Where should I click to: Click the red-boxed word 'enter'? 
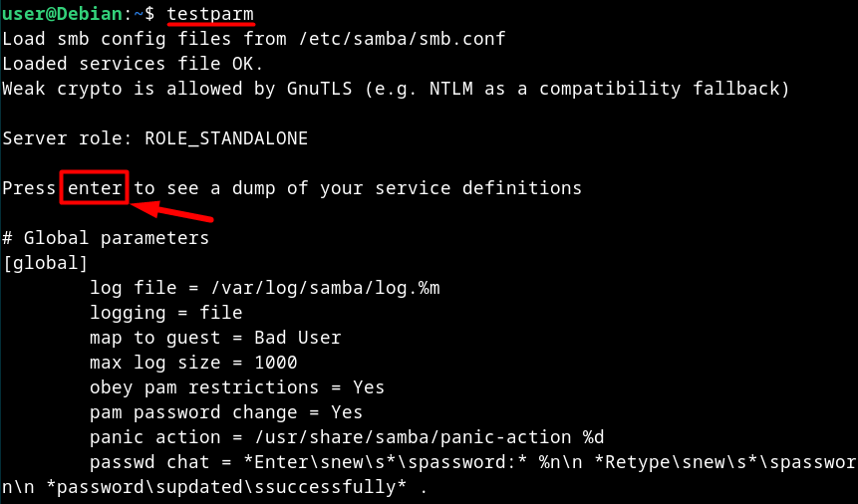[96, 187]
